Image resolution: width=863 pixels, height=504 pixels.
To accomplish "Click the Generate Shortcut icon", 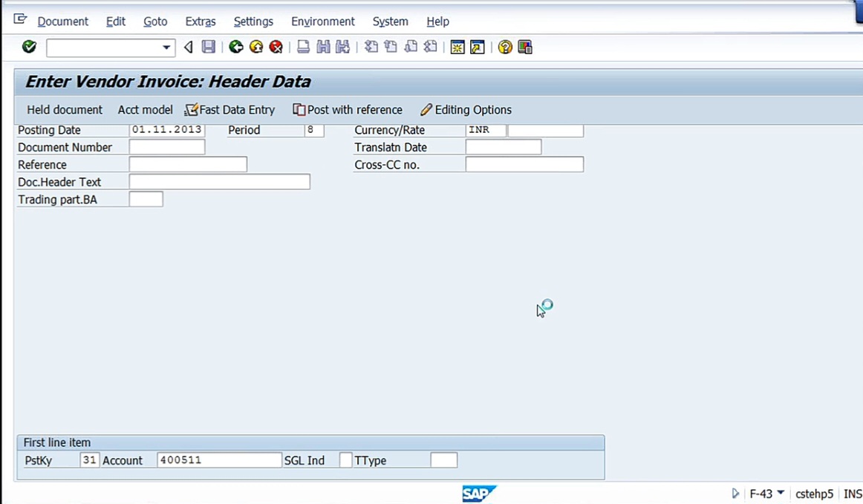I will point(478,48).
